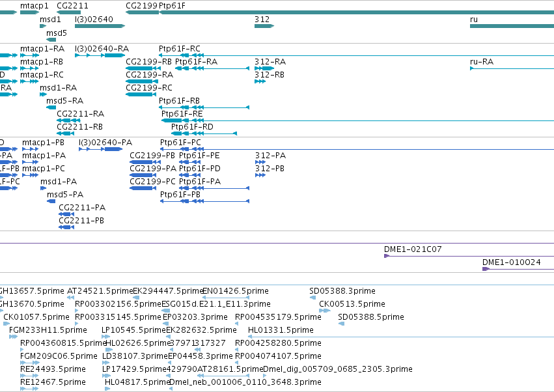Click the l(3)02640-RA transcript

pyautogui.click(x=100, y=55)
